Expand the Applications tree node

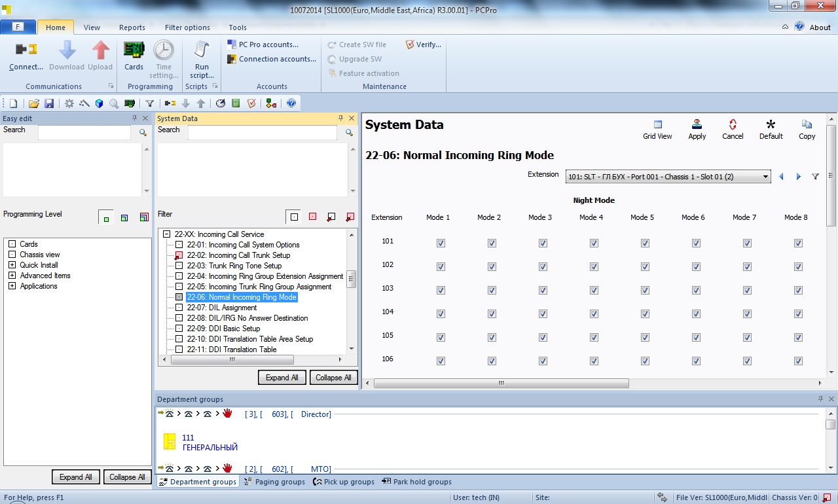[12, 286]
